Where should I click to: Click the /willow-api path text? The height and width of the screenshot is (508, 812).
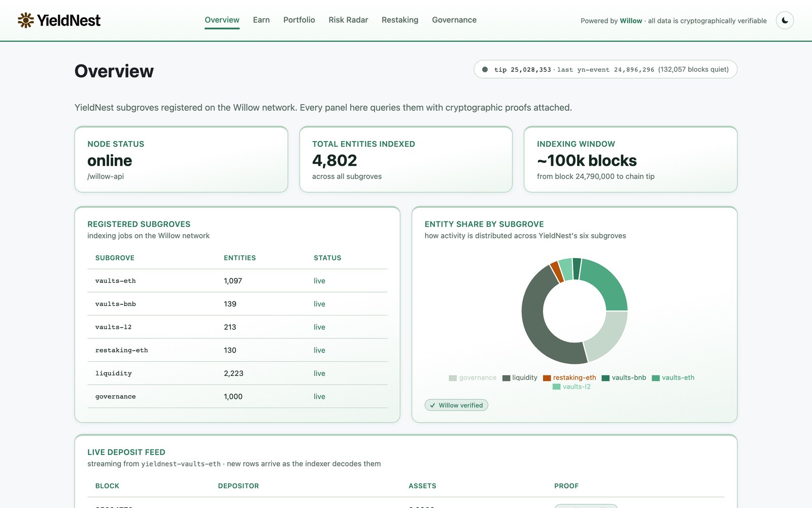point(106,177)
